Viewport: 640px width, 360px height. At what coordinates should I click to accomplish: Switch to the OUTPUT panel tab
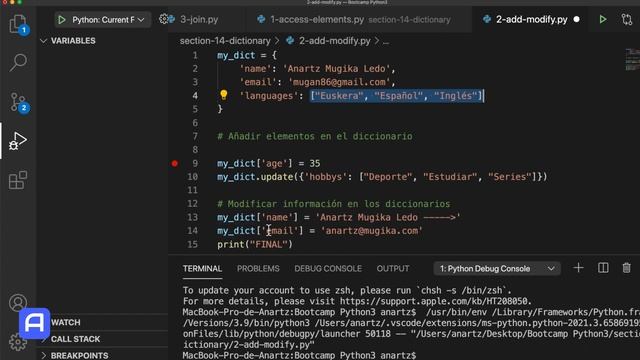[393, 269]
